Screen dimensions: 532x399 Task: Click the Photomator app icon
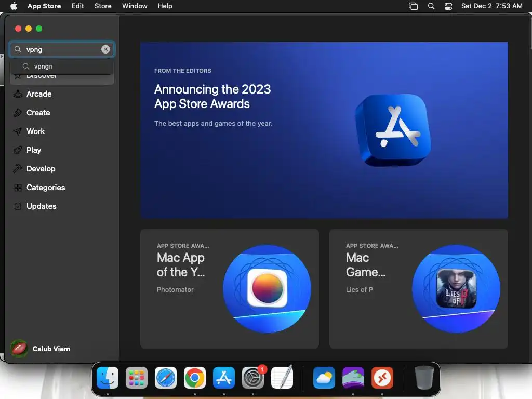pyautogui.click(x=267, y=288)
